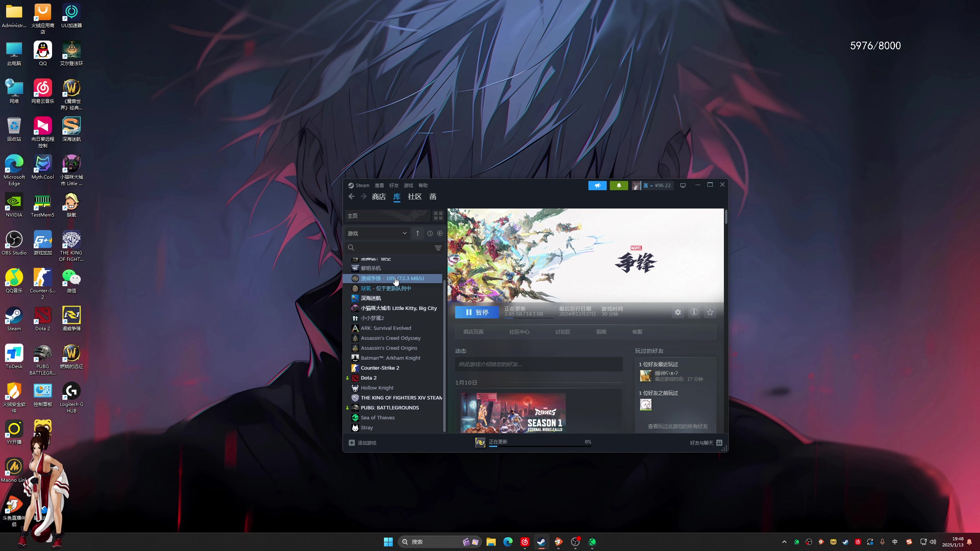Image resolution: width=980 pixels, height=551 pixels.
Task: Switch library to grid view icon
Action: coord(438,216)
